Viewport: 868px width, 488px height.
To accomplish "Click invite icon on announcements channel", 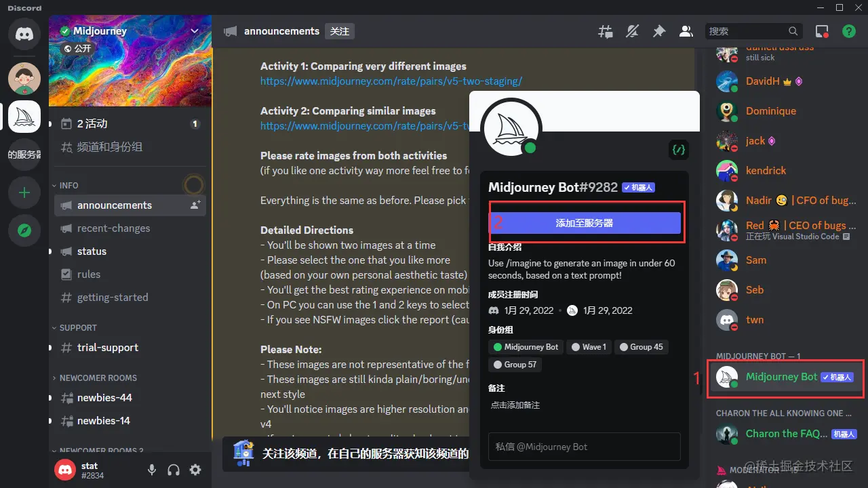I will coord(195,205).
